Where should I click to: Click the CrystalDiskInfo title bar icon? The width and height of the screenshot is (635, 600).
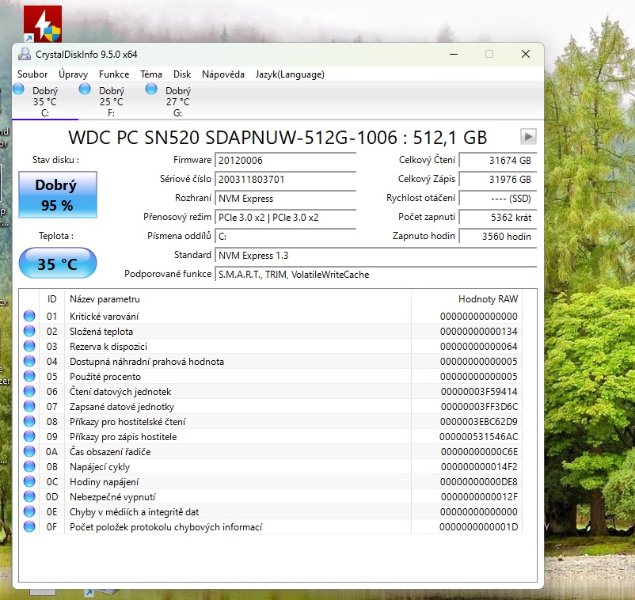[x=25, y=54]
